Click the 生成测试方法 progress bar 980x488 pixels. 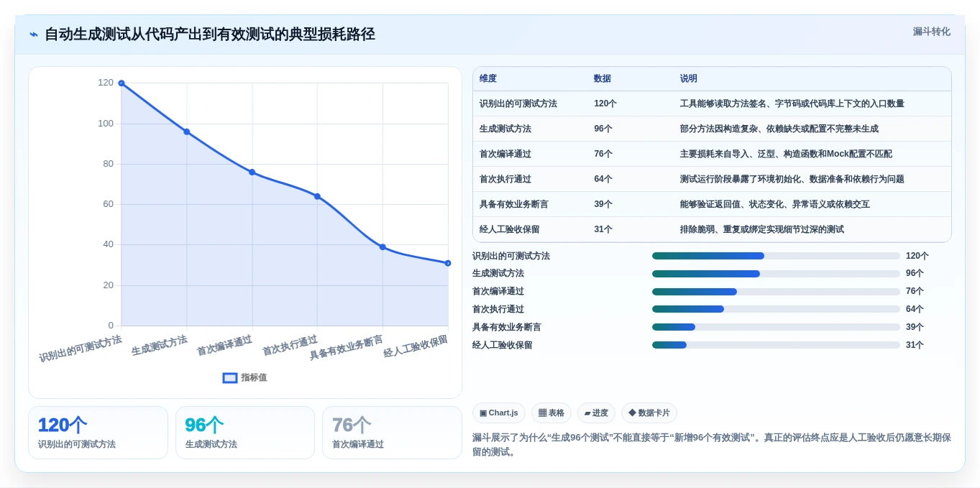776,274
